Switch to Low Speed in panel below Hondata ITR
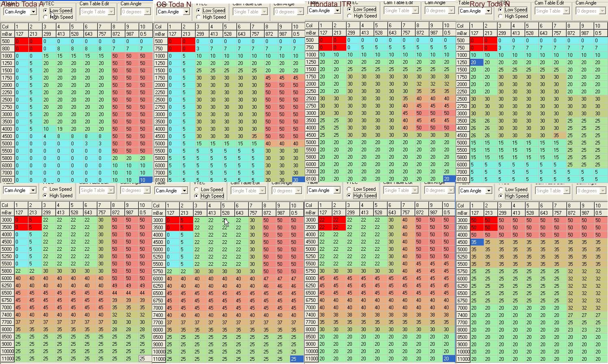The width and height of the screenshot is (608, 364). (x=349, y=189)
